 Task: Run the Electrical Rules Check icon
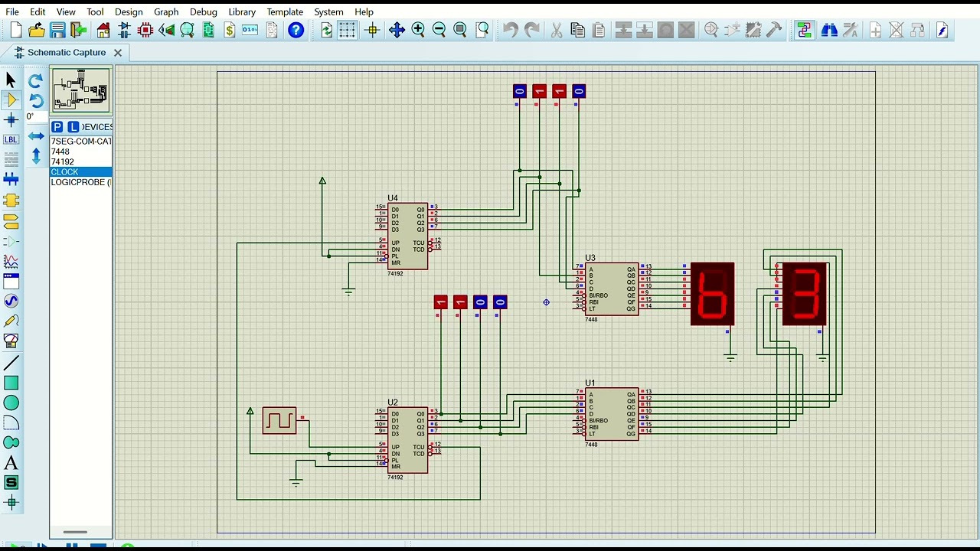(x=942, y=30)
